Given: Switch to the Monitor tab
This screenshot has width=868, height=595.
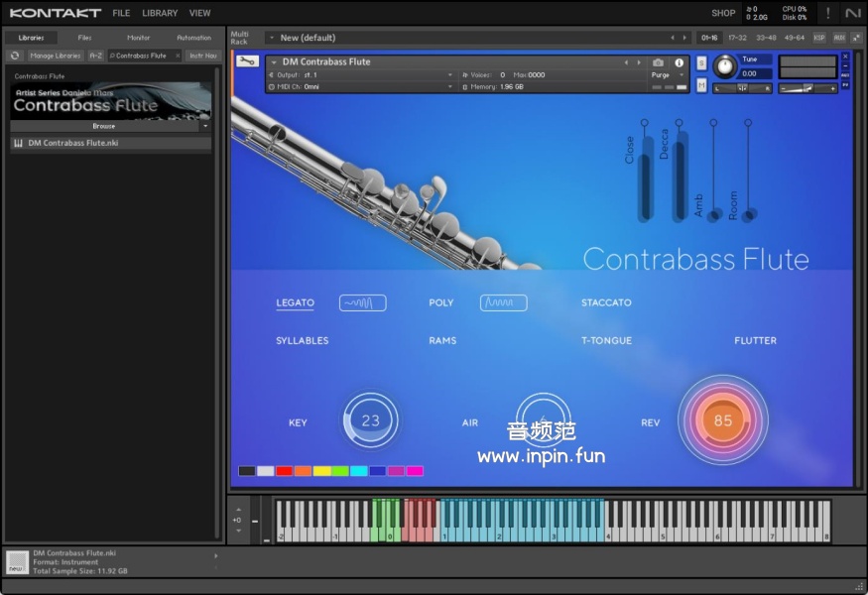Looking at the screenshot, I should point(139,38).
